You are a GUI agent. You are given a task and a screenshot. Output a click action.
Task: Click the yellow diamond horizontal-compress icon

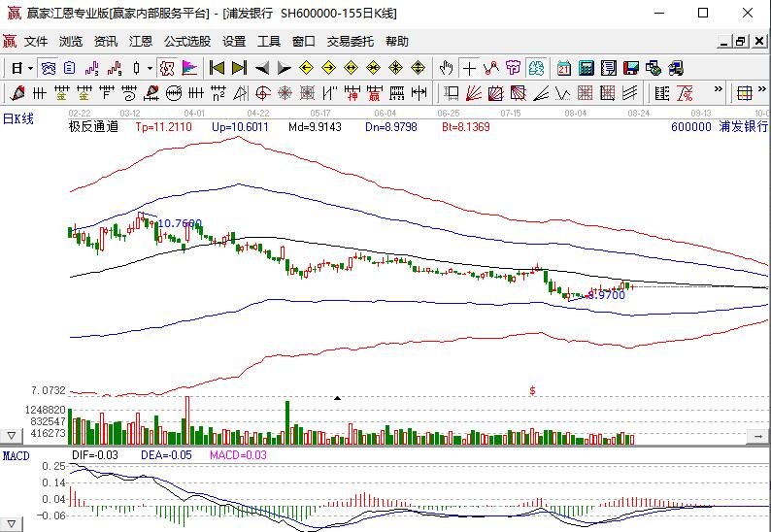[x=373, y=68]
